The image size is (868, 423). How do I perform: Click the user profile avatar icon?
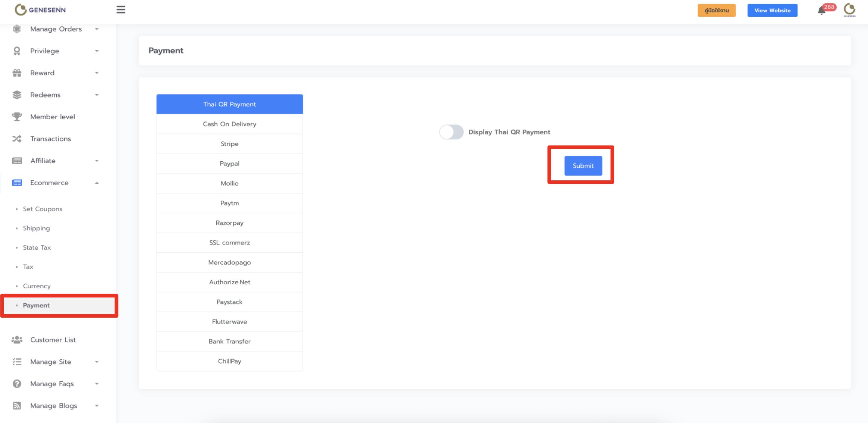point(849,10)
